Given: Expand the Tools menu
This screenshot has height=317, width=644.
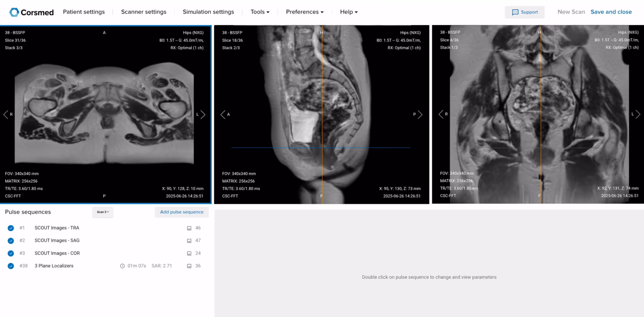Looking at the screenshot, I should pyautogui.click(x=260, y=12).
